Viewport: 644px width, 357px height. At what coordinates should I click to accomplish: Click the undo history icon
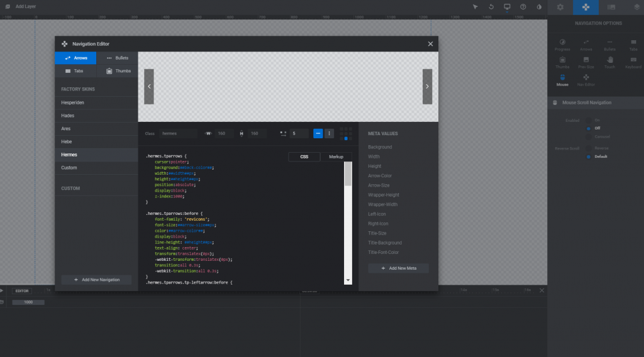(491, 7)
